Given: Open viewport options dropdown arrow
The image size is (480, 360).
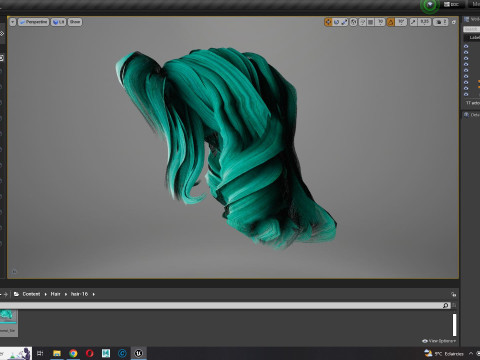Looking at the screenshot, I should [x=13, y=22].
